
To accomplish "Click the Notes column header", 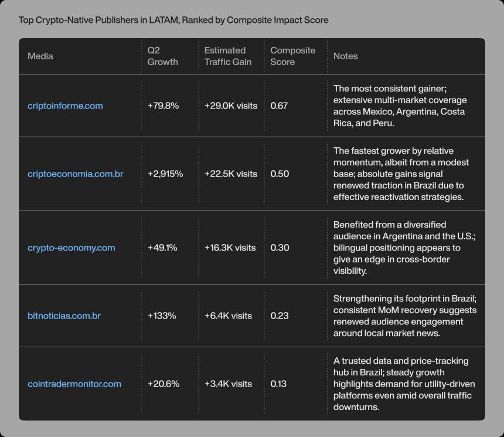I will point(346,56).
